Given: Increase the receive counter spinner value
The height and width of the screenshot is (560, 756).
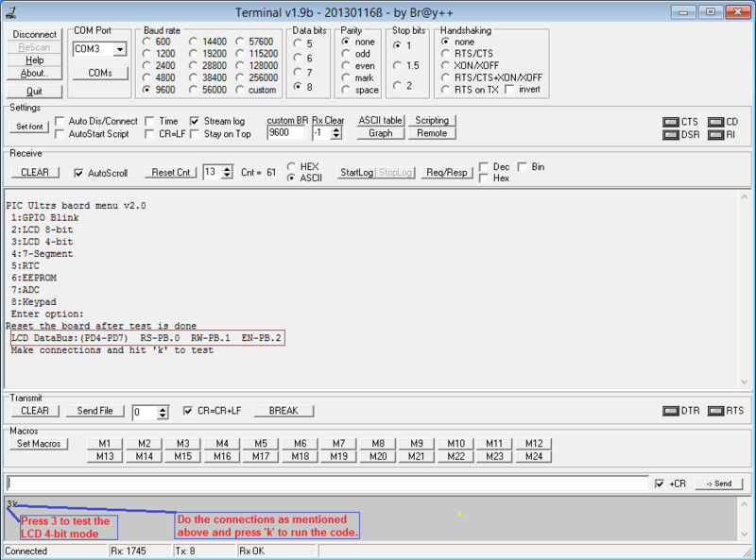Looking at the screenshot, I should pos(227,169).
